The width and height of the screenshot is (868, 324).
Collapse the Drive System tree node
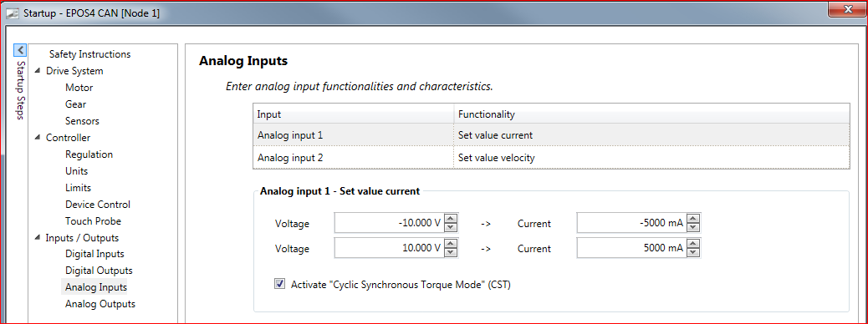coord(37,71)
